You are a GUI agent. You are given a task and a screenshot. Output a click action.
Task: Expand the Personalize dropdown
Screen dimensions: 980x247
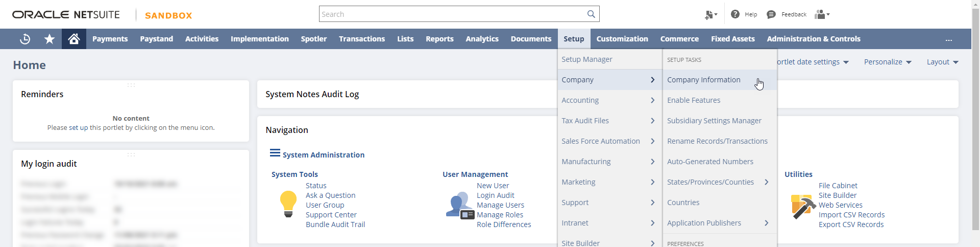click(x=888, y=62)
